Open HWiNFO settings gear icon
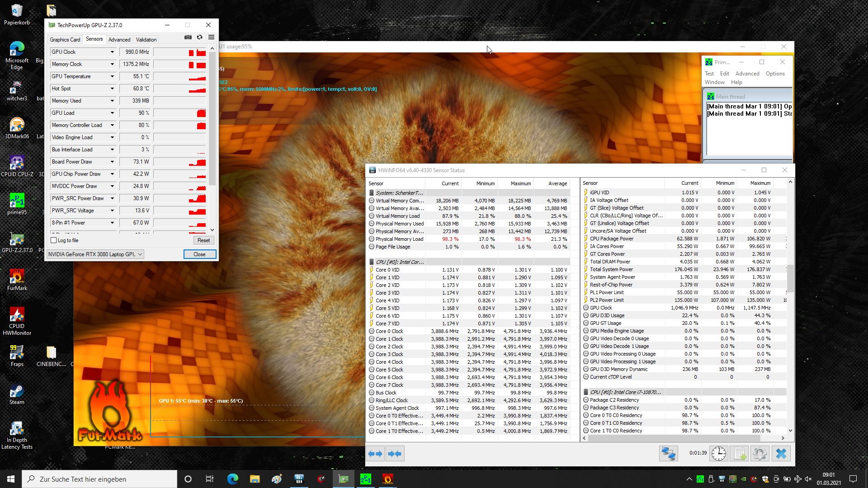868x488 pixels. [x=760, y=453]
